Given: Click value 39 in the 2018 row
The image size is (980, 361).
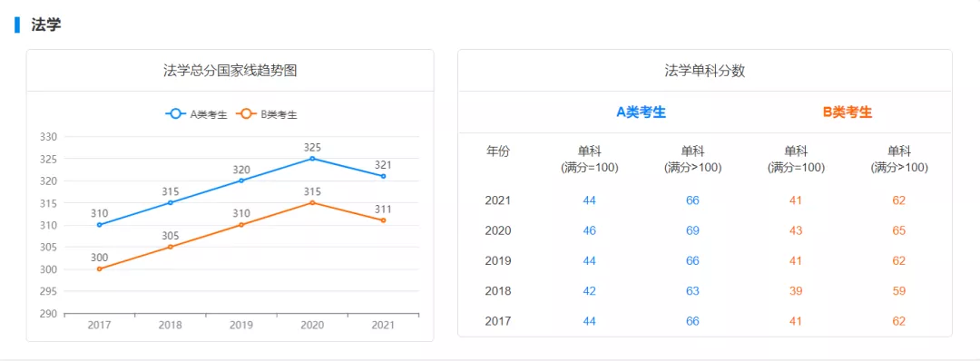Looking at the screenshot, I should [x=796, y=291].
